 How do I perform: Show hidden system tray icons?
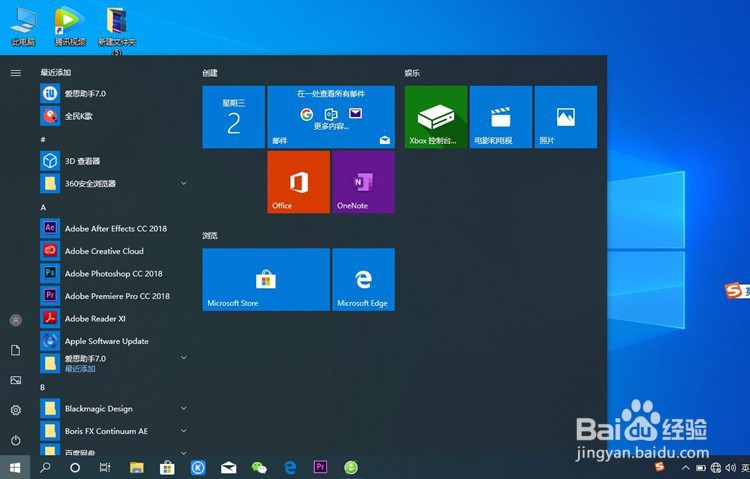(685, 468)
